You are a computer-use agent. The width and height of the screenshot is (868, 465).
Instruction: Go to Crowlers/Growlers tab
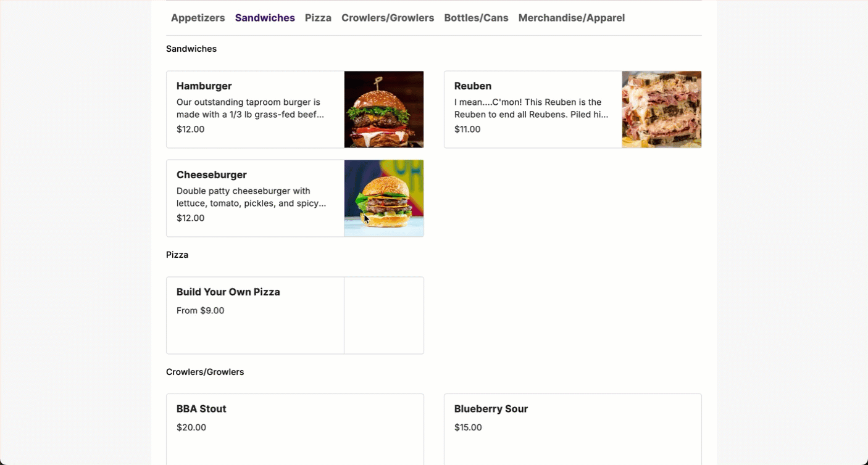(x=388, y=18)
